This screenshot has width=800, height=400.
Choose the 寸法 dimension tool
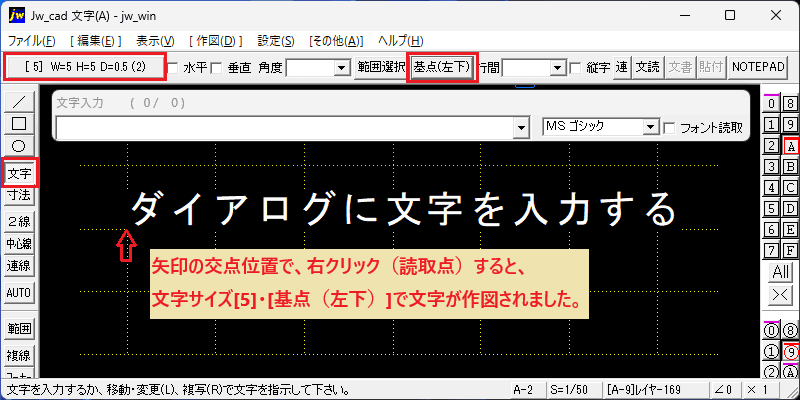click(x=19, y=194)
